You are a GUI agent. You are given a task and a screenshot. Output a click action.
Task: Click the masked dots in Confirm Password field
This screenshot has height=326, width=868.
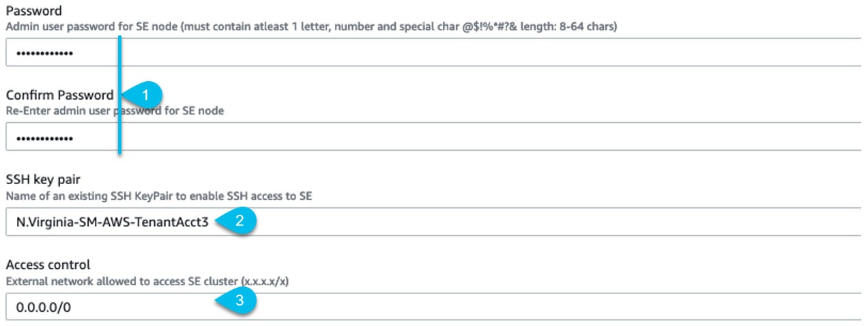tap(44, 139)
